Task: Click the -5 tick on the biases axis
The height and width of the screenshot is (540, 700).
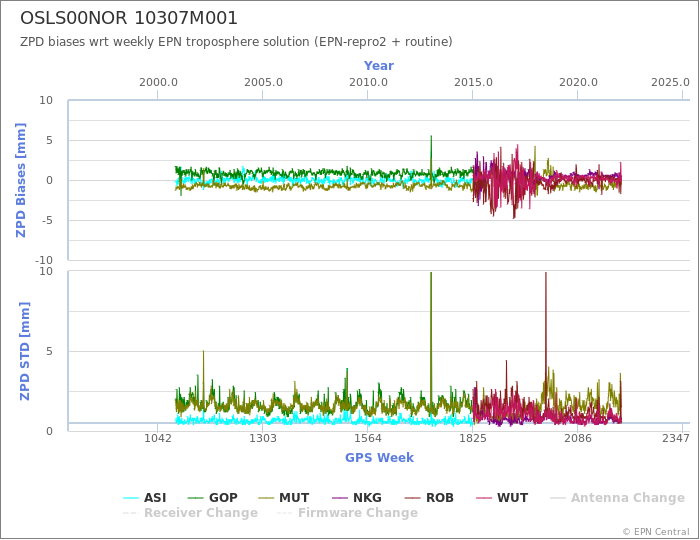Action: (x=46, y=220)
